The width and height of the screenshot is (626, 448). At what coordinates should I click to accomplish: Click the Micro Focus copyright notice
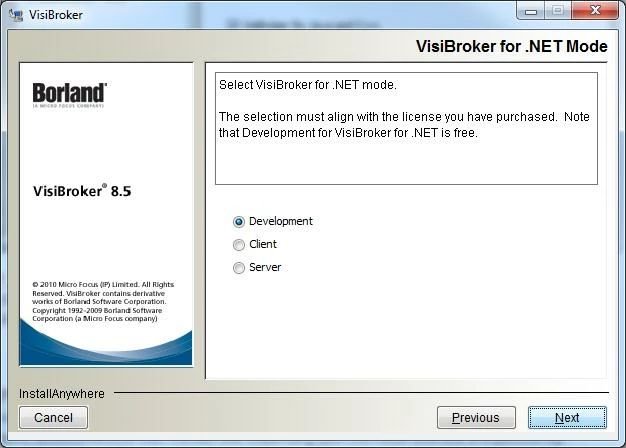coord(103,301)
